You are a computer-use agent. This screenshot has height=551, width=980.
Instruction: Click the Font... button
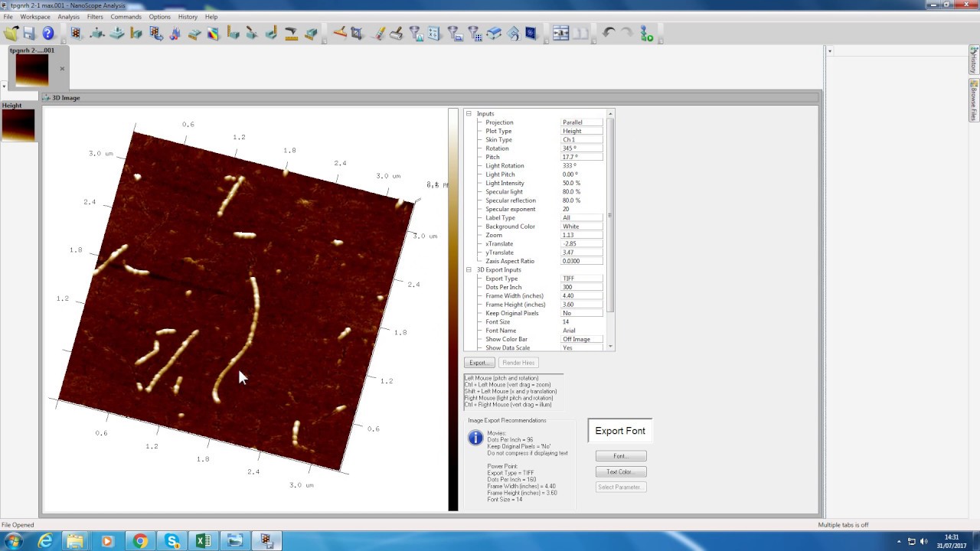(x=621, y=456)
